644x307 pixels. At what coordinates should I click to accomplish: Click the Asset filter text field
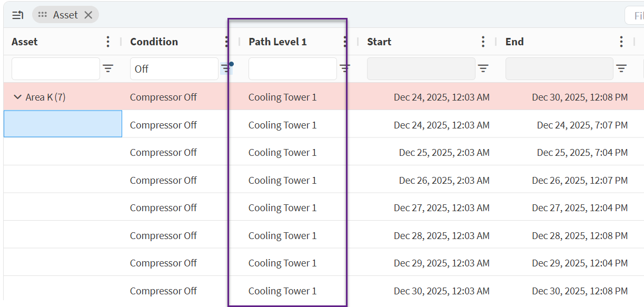(56, 69)
